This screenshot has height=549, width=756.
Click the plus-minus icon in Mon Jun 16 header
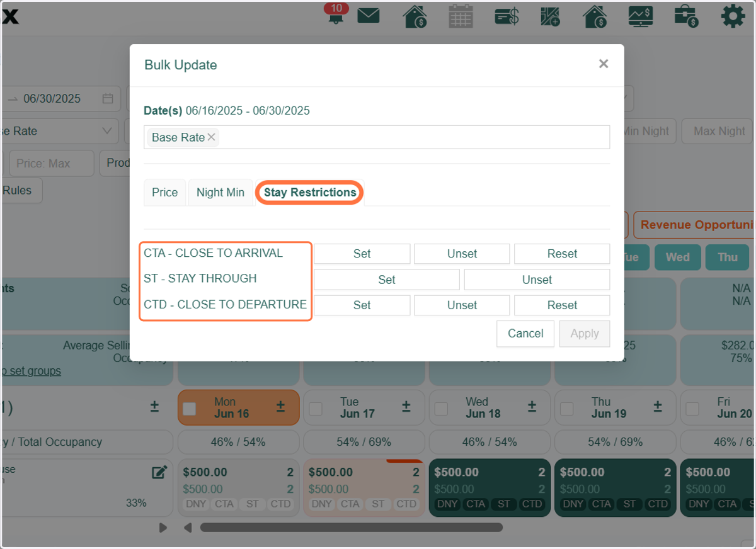(x=280, y=407)
